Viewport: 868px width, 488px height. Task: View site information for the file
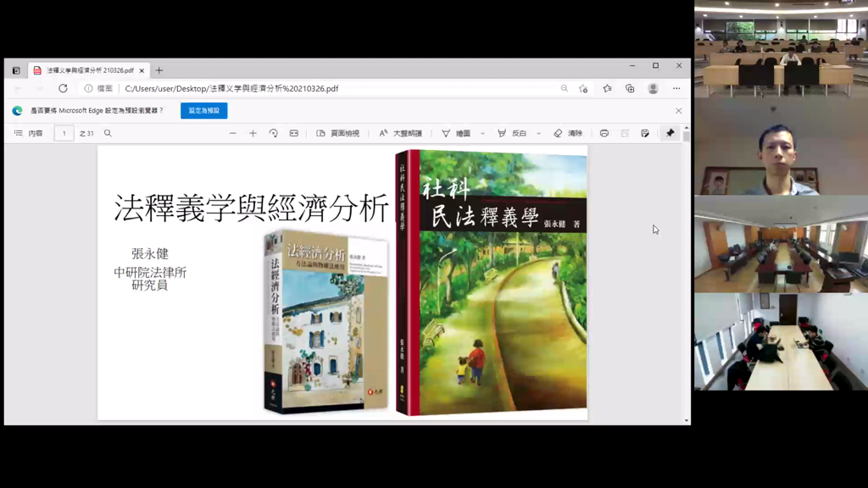[88, 88]
